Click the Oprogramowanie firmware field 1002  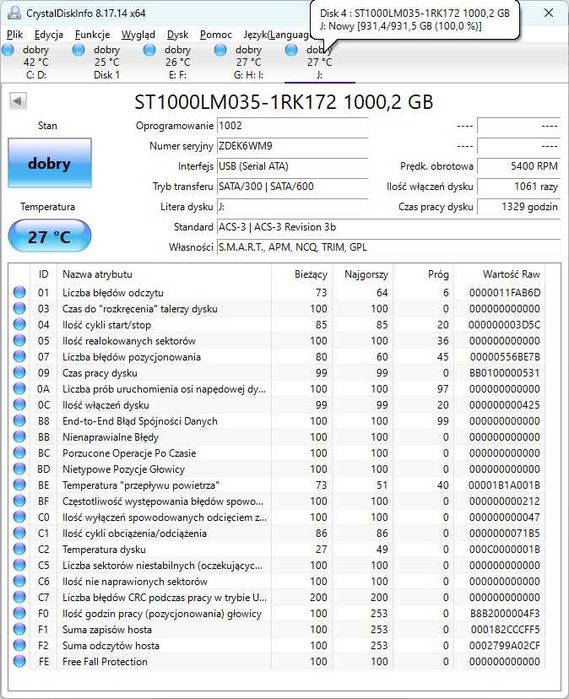[292, 126]
